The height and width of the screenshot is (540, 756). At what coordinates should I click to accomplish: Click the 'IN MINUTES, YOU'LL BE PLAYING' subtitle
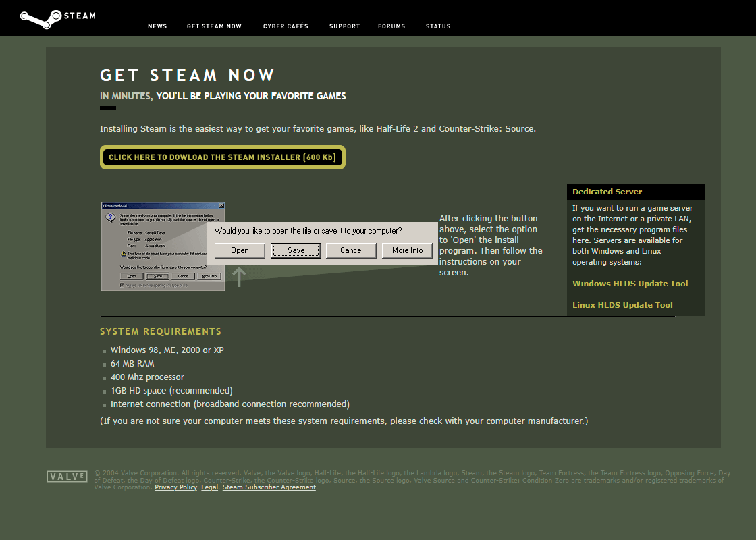pos(223,96)
